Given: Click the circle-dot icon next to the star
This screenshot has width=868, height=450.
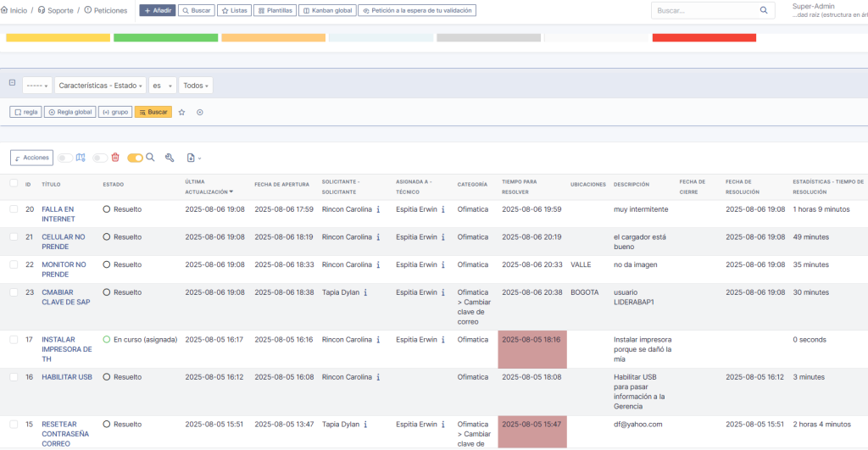Looking at the screenshot, I should [200, 113].
